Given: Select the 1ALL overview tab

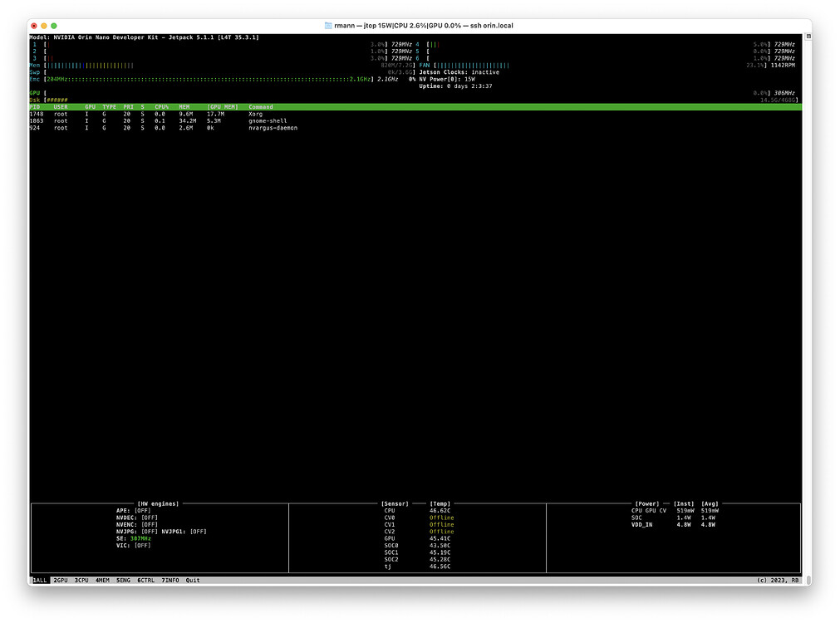Looking at the screenshot, I should 39,580.
